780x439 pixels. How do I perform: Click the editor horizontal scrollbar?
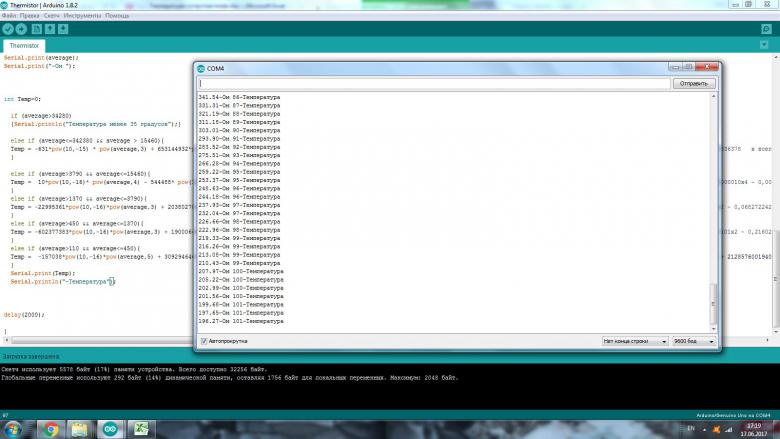coord(99,341)
